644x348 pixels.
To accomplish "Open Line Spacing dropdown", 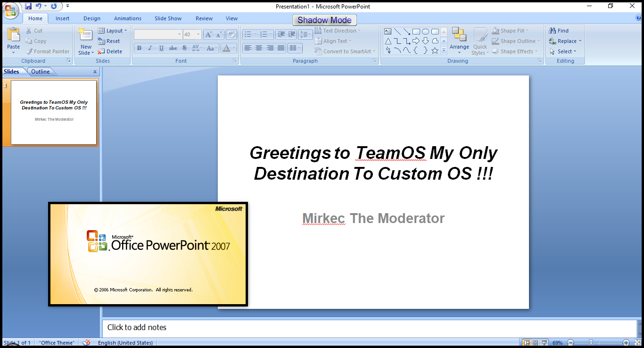I will click(305, 34).
